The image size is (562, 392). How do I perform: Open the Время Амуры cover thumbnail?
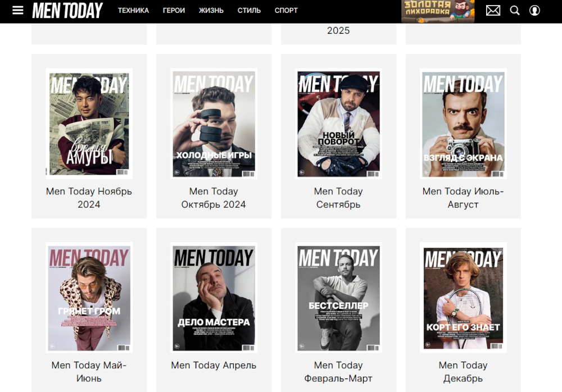89,124
